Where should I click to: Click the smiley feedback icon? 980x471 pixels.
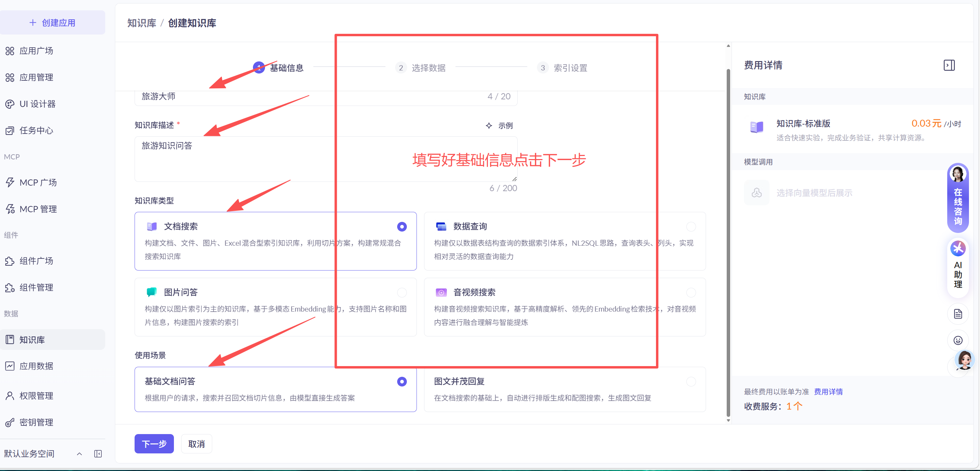coord(958,340)
